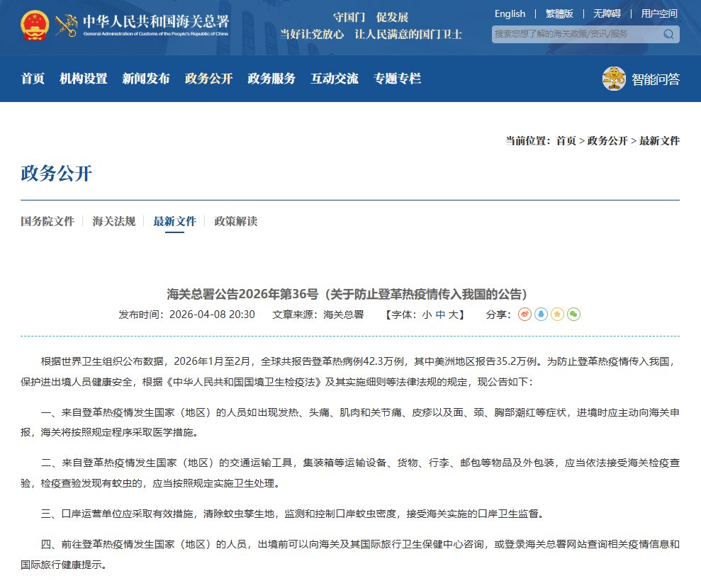Open the 智能问答 mascot icon
This screenshot has width=701, height=588.
pyautogui.click(x=614, y=79)
